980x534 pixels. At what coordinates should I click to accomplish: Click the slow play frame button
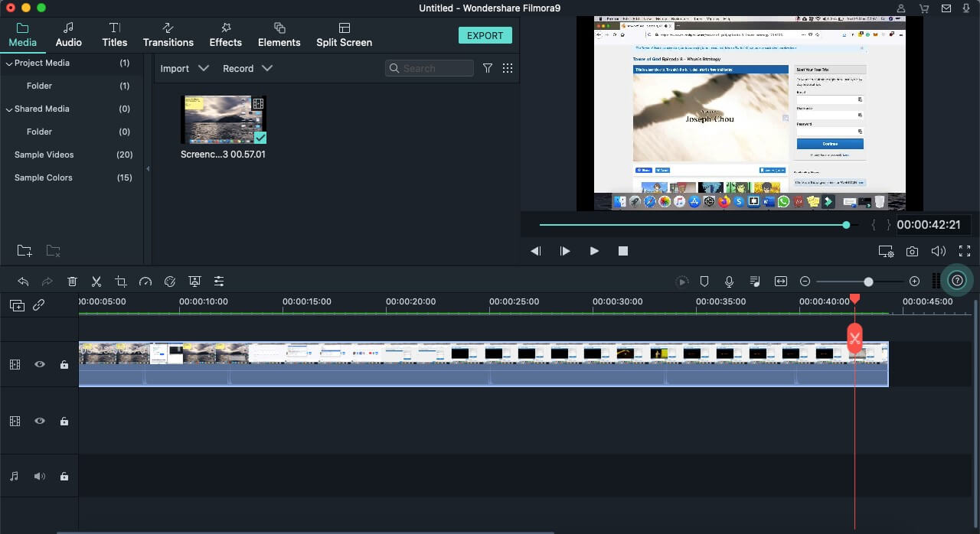tap(565, 251)
